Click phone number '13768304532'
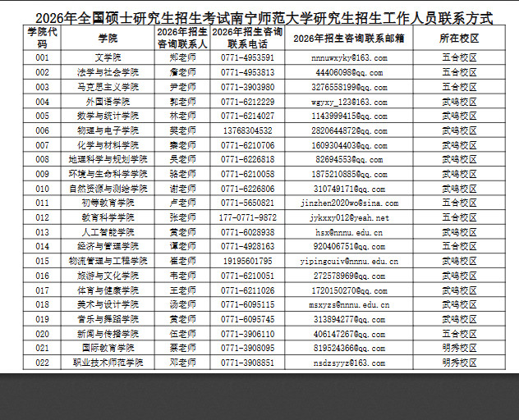Screen dimensions: 519x420 (x=247, y=130)
